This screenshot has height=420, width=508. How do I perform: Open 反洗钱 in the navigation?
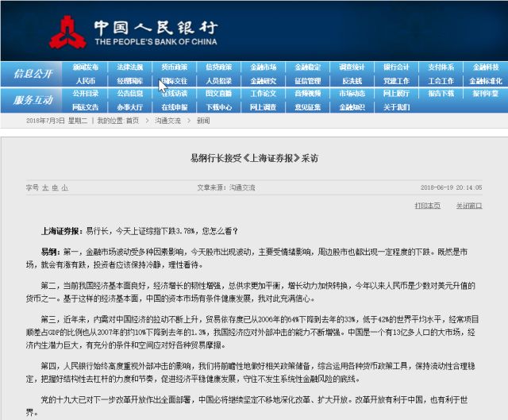point(352,80)
